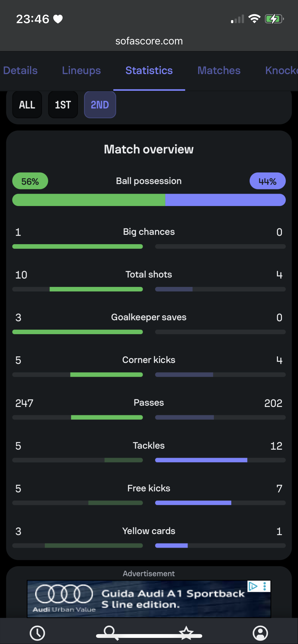Select the 2ND half filter
This screenshot has width=298, height=644.
(x=100, y=105)
